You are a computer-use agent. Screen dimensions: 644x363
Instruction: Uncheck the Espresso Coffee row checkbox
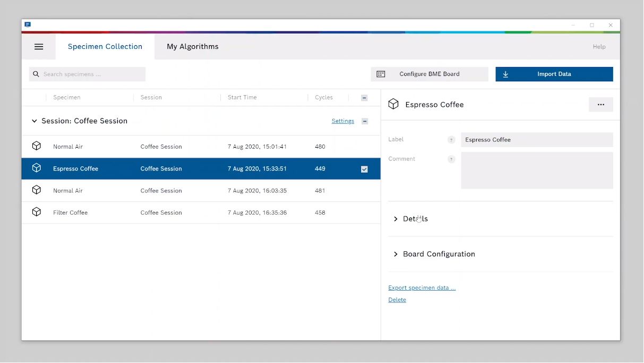click(x=364, y=169)
